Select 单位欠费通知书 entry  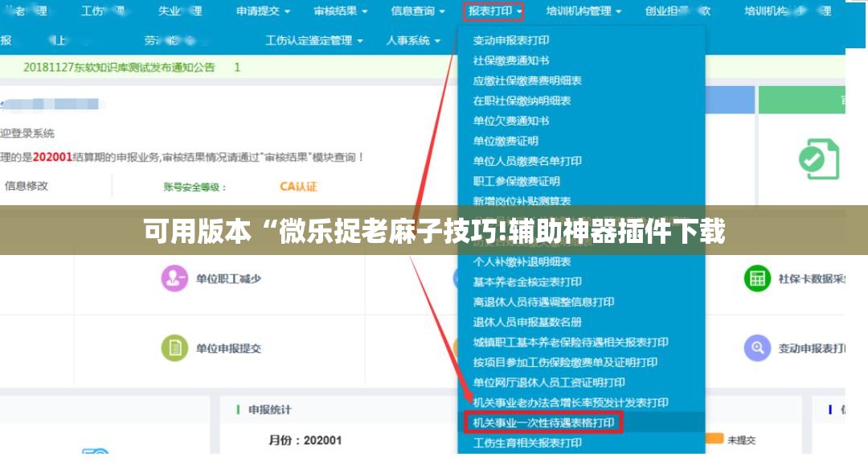(x=511, y=121)
